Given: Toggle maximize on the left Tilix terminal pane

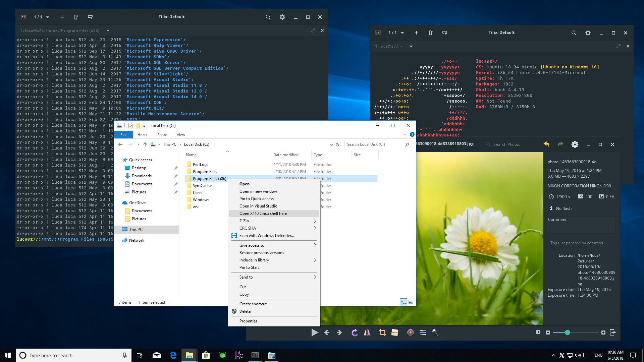Looking at the screenshot, I should [x=313, y=31].
